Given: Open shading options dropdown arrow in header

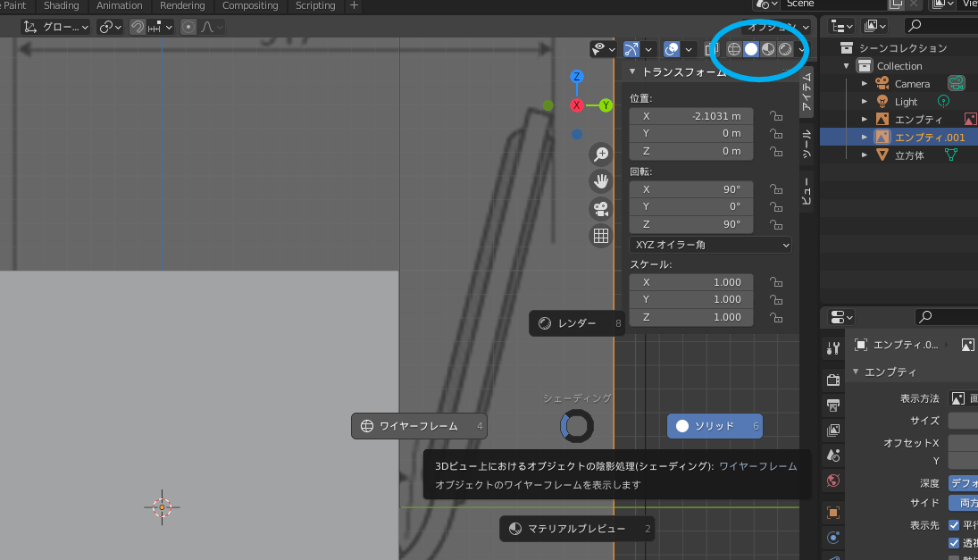Looking at the screenshot, I should pos(801,49).
